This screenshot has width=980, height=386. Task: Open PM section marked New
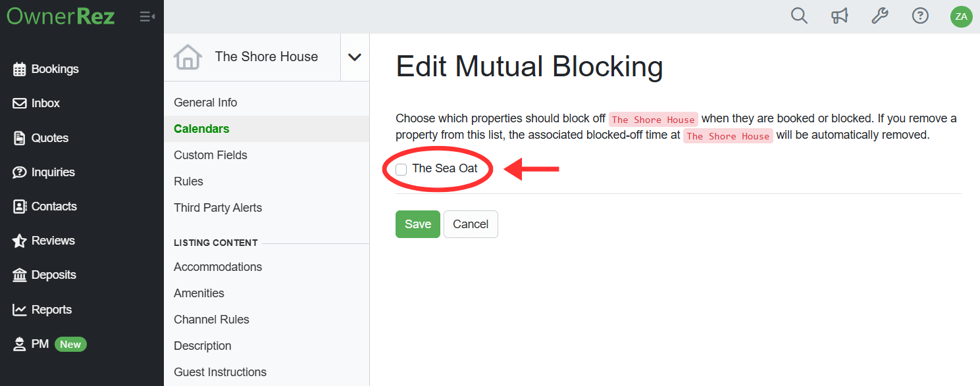50,344
